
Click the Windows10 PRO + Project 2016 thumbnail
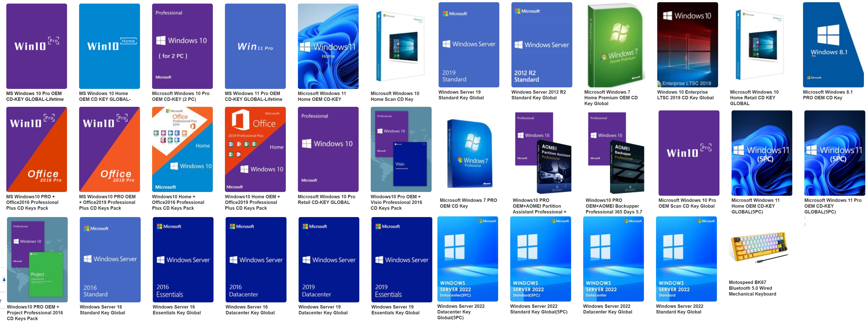(x=37, y=260)
